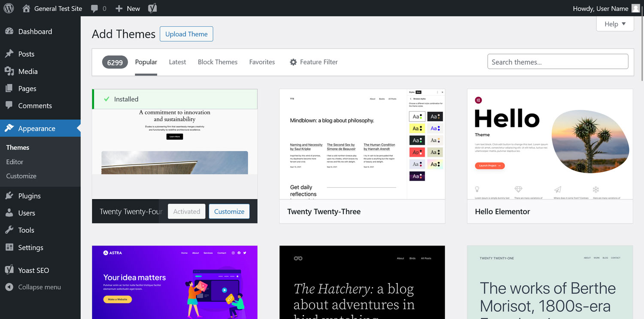Switch to the Latest themes tab
The height and width of the screenshot is (319, 644).
point(177,62)
